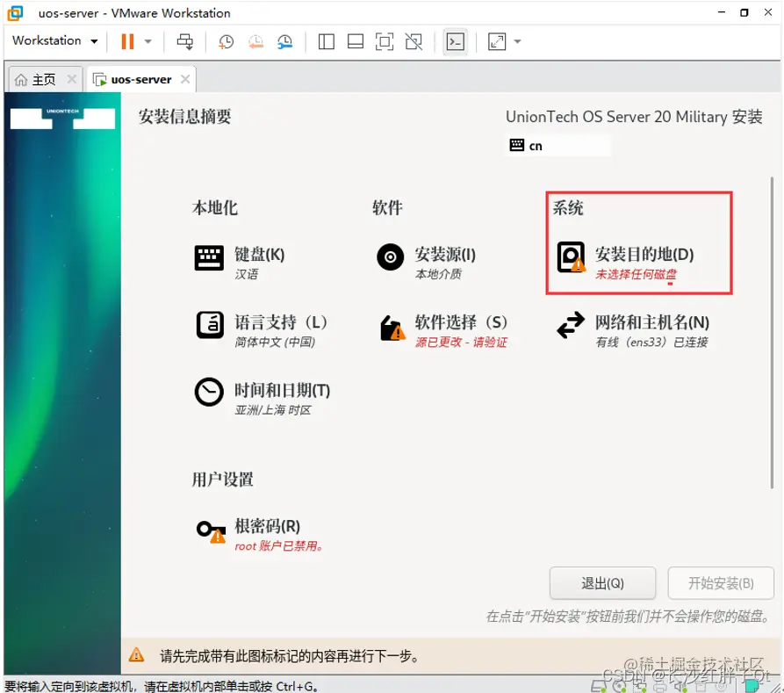784x693 pixels.
Task: Take a snapshot of the virtual machine
Action: [x=226, y=41]
